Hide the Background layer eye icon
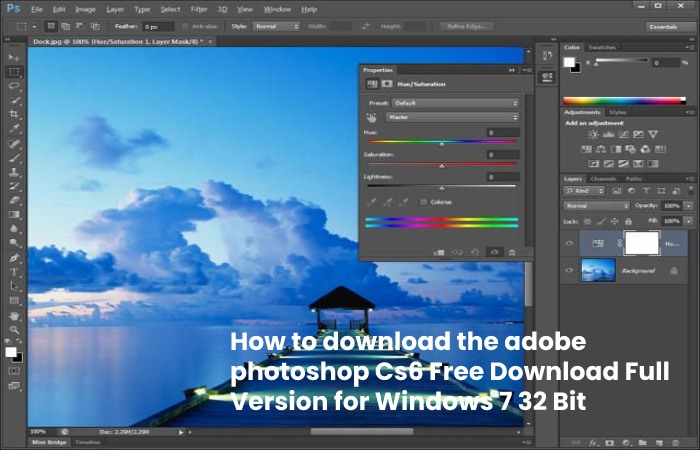700x450 pixels. coord(569,270)
